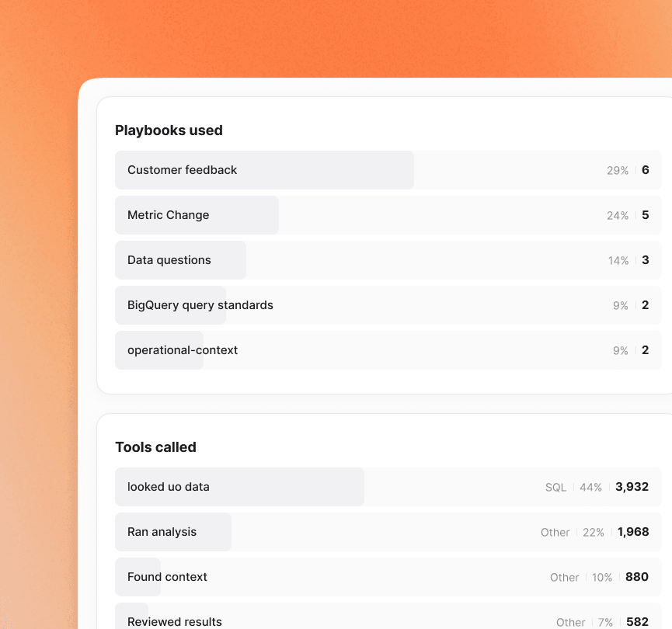Click the Tools called heading
This screenshot has width=672, height=629.
point(155,447)
